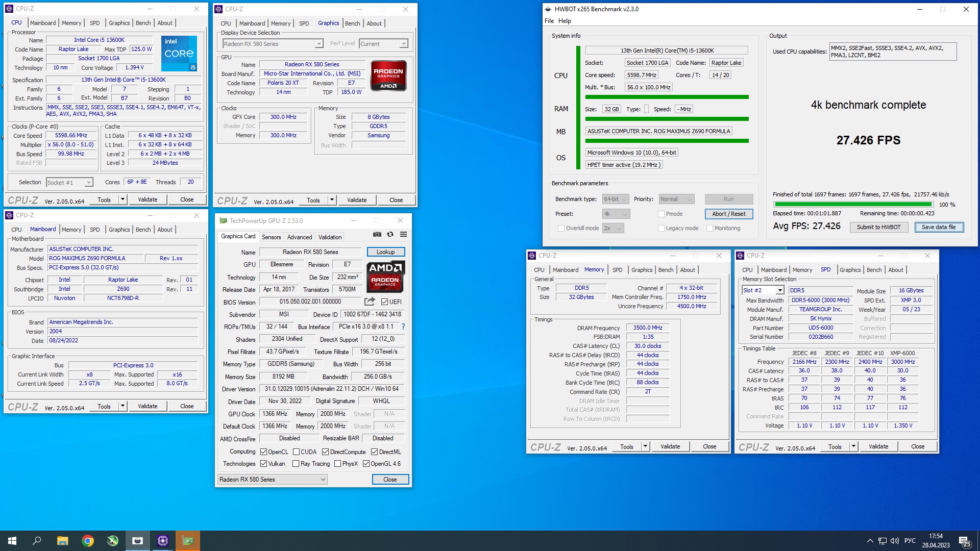Click title icon of CPU-Z processor window
The height and width of the screenshot is (551, 980).
click(x=9, y=9)
